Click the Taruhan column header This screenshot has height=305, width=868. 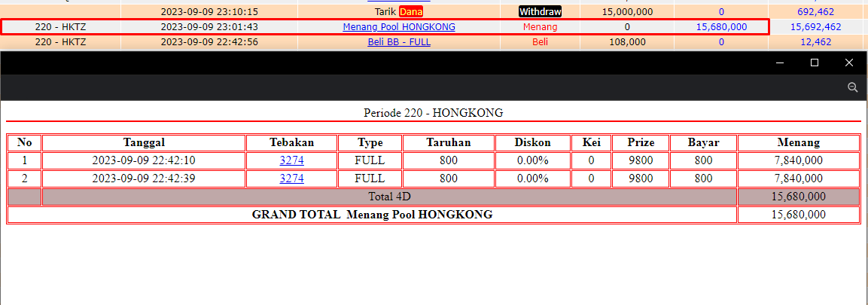coord(449,142)
